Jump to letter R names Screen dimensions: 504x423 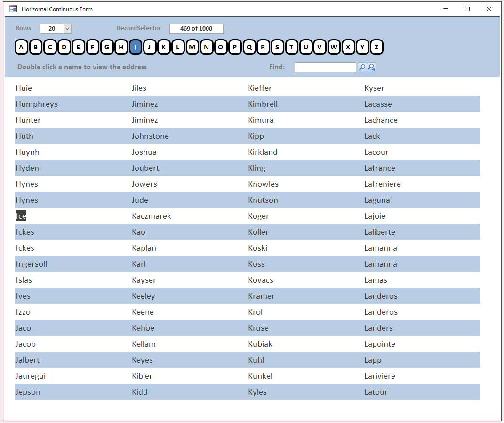[x=263, y=47]
